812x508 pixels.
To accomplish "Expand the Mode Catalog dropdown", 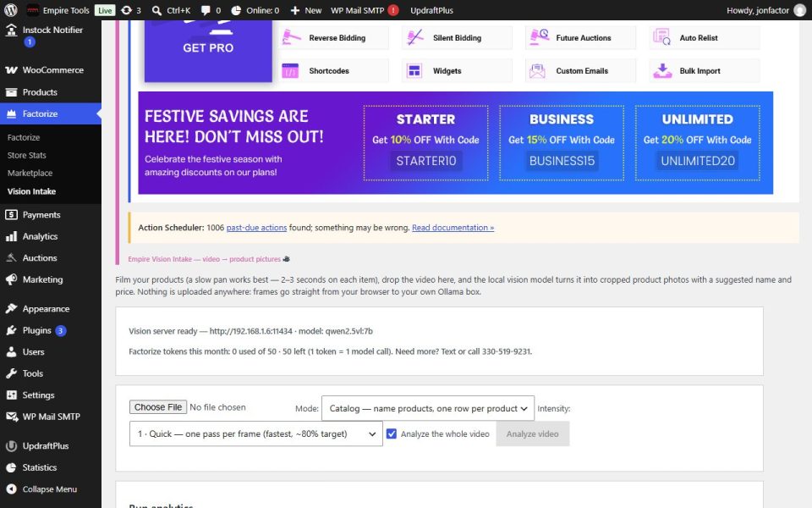I will coord(428,408).
